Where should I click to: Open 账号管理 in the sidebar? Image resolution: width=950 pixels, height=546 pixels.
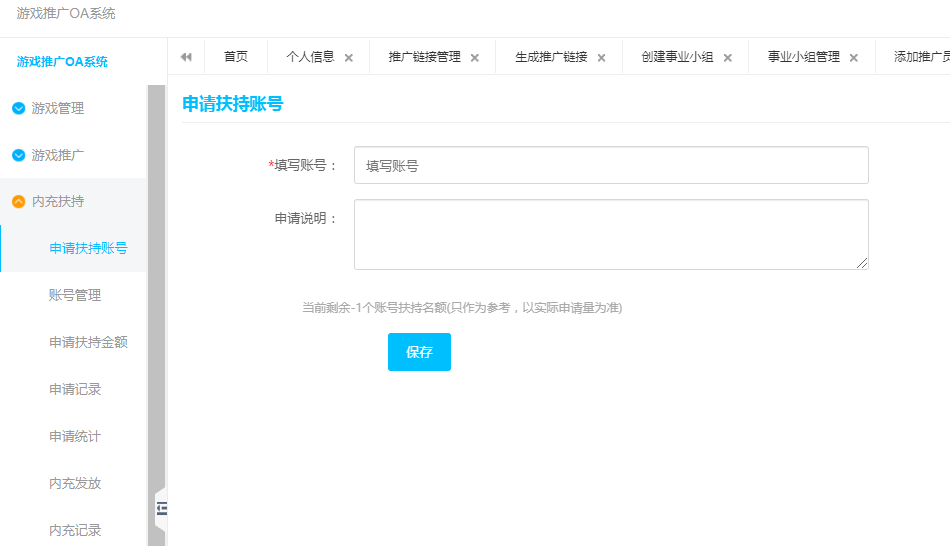pyautogui.click(x=75, y=295)
